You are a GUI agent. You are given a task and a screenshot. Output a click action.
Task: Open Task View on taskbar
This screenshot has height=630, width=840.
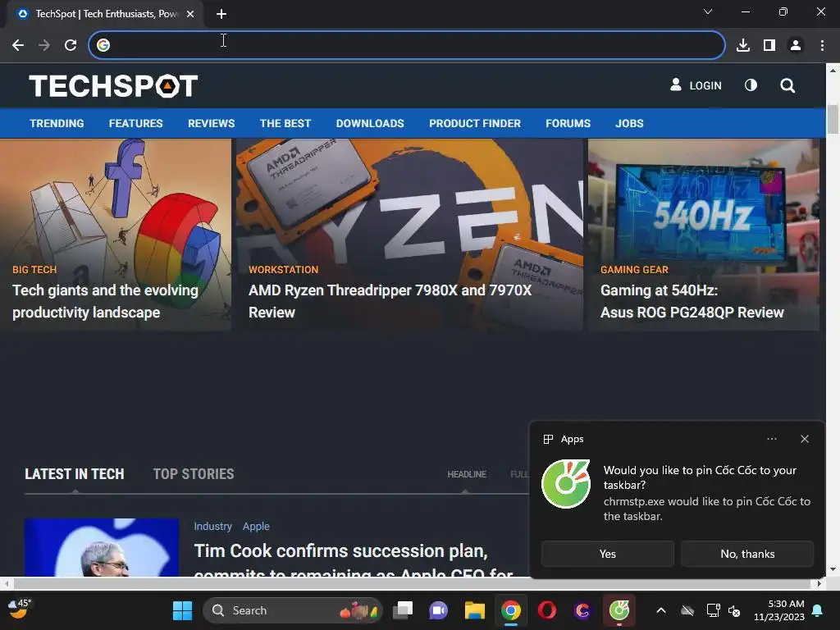tap(403, 610)
